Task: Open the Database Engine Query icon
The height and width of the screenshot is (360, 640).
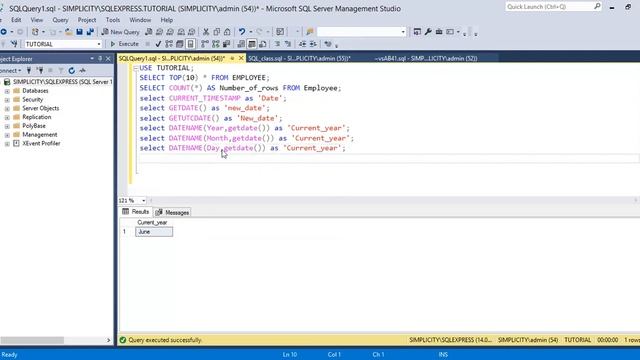Action: pos(149,31)
